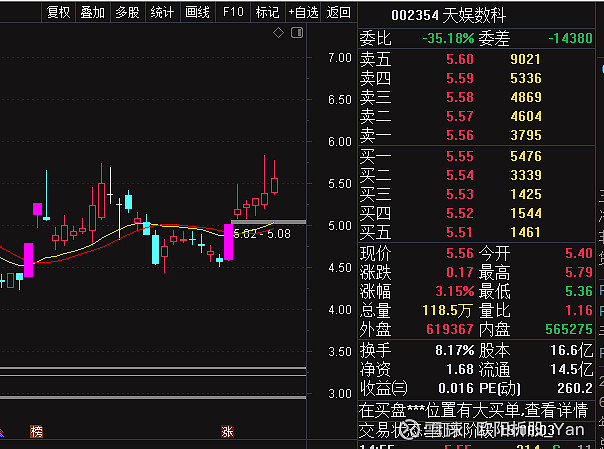This screenshot has height=449, width=604.
Task: Switch to 多股 multi-stock view
Action: click(126, 12)
